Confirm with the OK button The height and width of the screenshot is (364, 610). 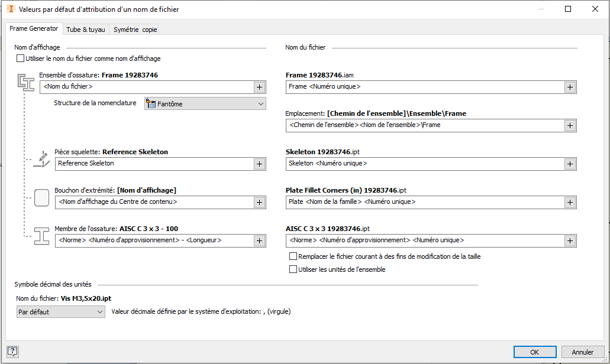pyautogui.click(x=534, y=352)
